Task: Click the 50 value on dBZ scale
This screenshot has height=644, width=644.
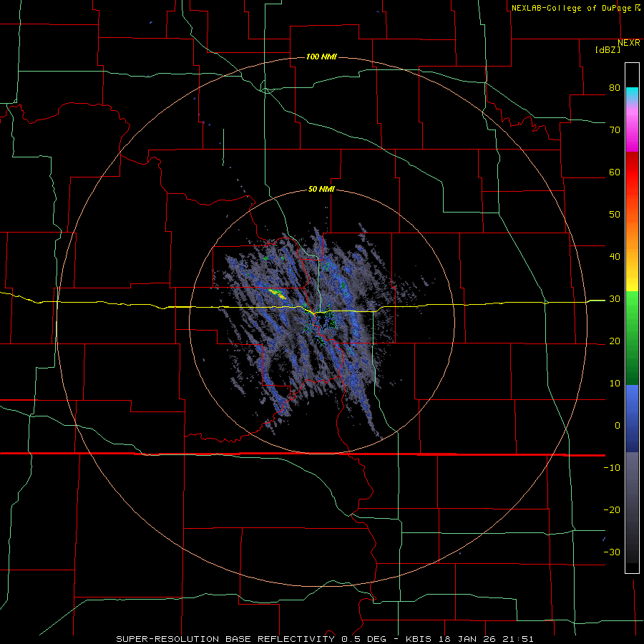Action: point(615,215)
